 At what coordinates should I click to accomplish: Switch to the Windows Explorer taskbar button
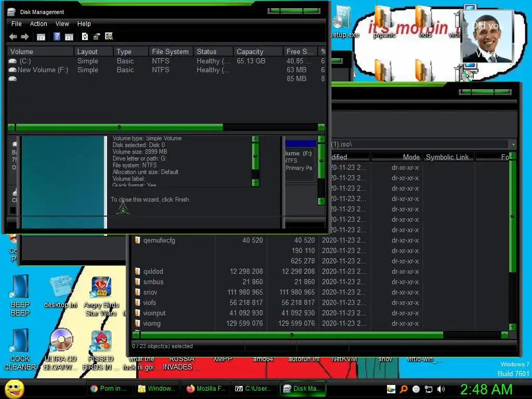point(157,389)
